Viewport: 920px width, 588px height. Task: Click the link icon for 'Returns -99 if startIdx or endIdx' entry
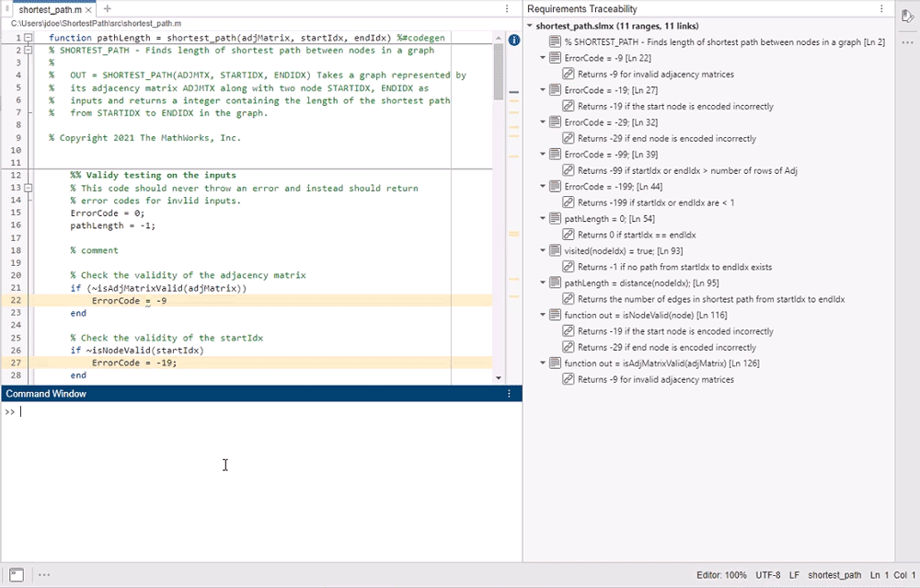pyautogui.click(x=569, y=169)
